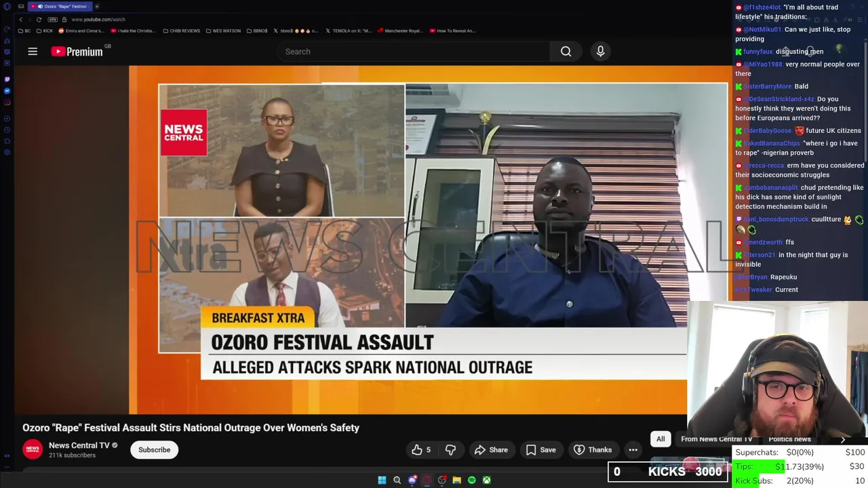This screenshot has height=488, width=868.
Task: Subscribe to News Central TV
Action: click(x=154, y=450)
